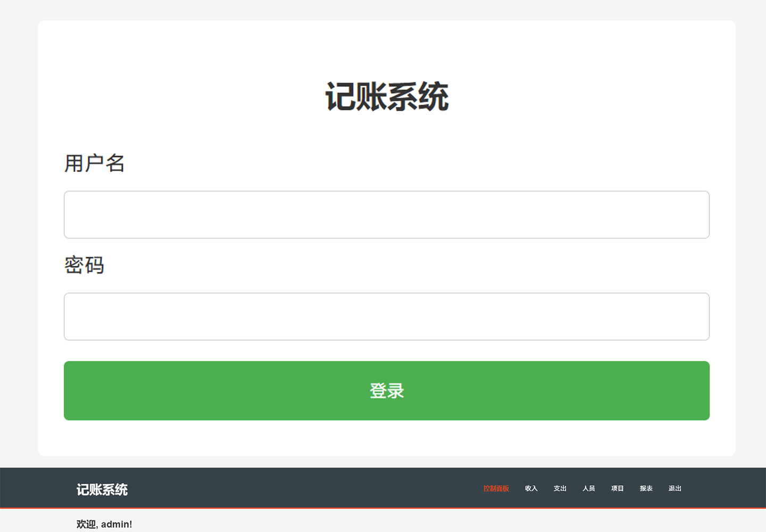The height and width of the screenshot is (532, 766).
Task: Click the 用户名 field label
Action: click(x=94, y=163)
